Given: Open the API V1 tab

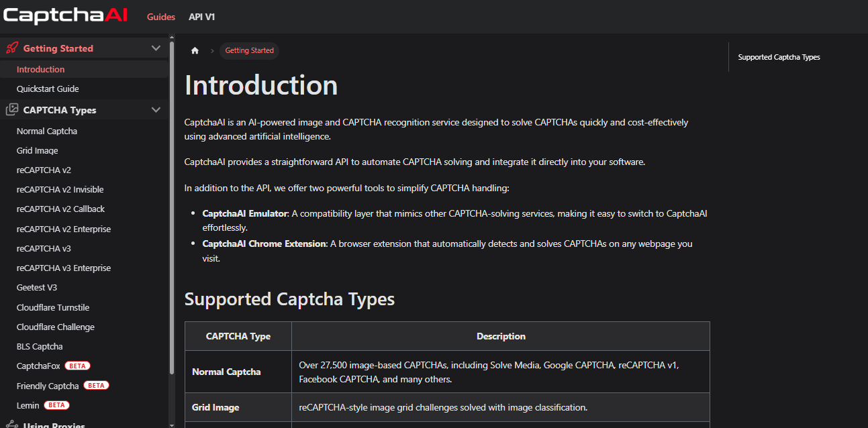Looking at the screenshot, I should pos(202,17).
